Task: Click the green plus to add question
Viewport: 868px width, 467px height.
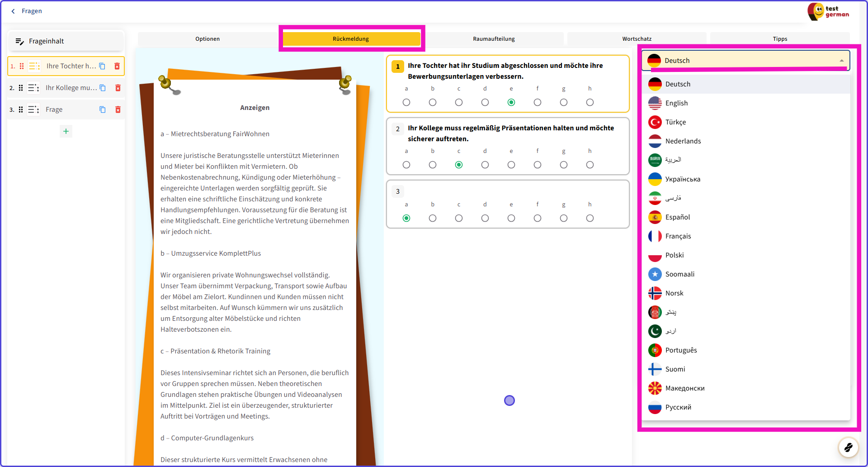Action: [x=66, y=131]
